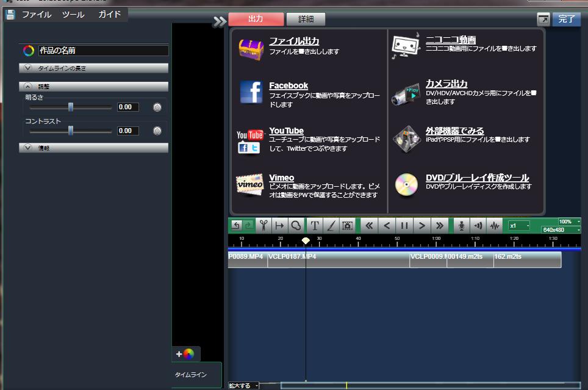Screen dimensions: 588x390
Task: Click the audio waveform icon
Action: click(x=495, y=226)
